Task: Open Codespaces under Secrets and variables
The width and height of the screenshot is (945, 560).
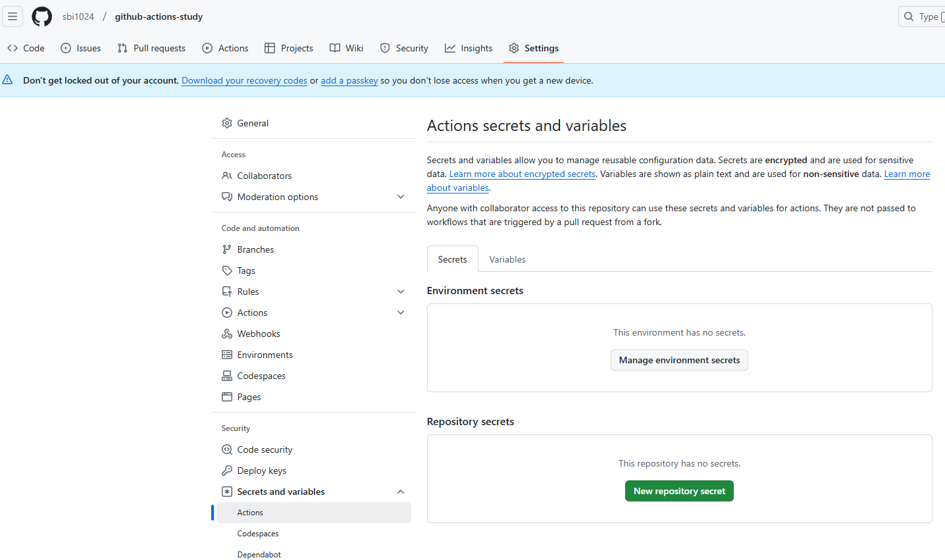Action: (x=314, y=534)
